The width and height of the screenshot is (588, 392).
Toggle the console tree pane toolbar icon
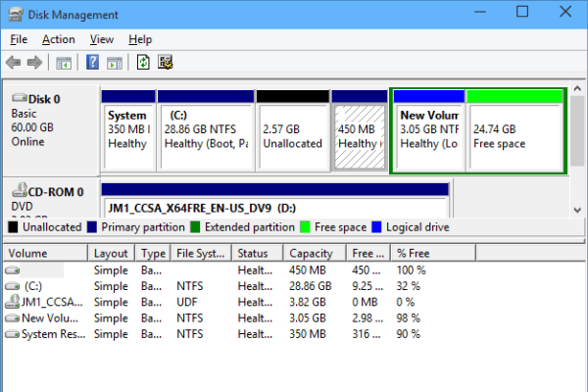point(64,63)
